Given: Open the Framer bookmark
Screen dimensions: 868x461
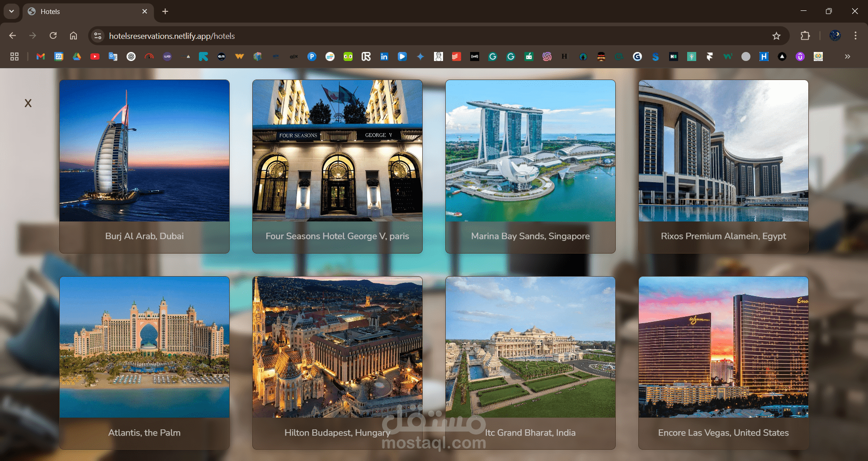Looking at the screenshot, I should coord(710,56).
